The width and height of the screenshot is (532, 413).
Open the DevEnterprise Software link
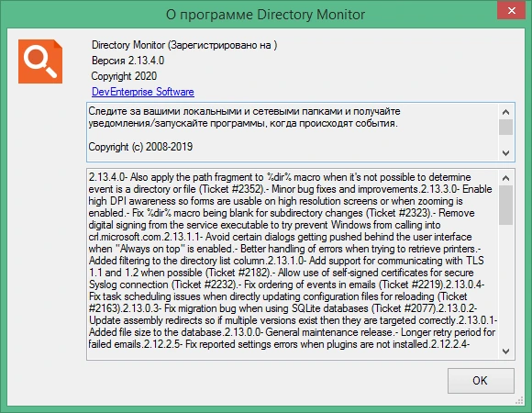(x=143, y=92)
